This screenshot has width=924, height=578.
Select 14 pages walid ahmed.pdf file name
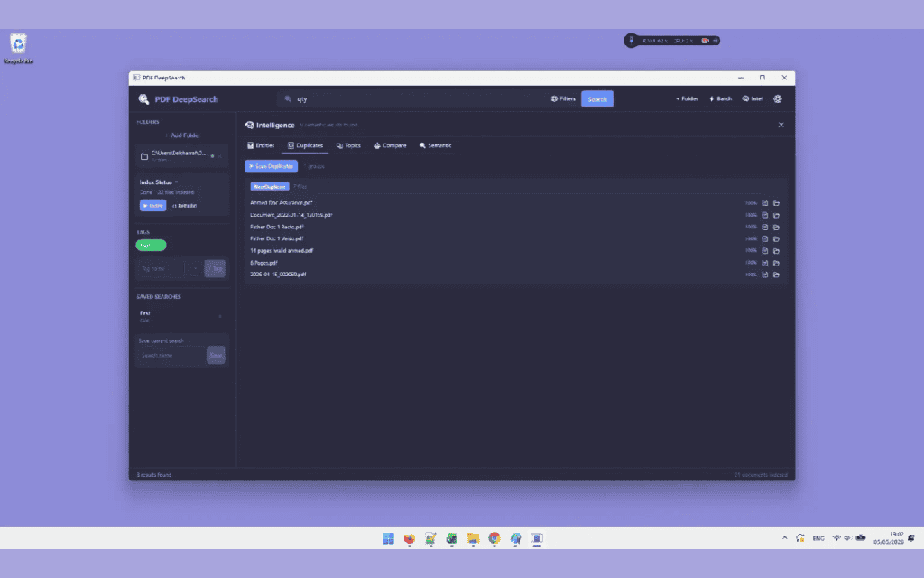click(282, 251)
